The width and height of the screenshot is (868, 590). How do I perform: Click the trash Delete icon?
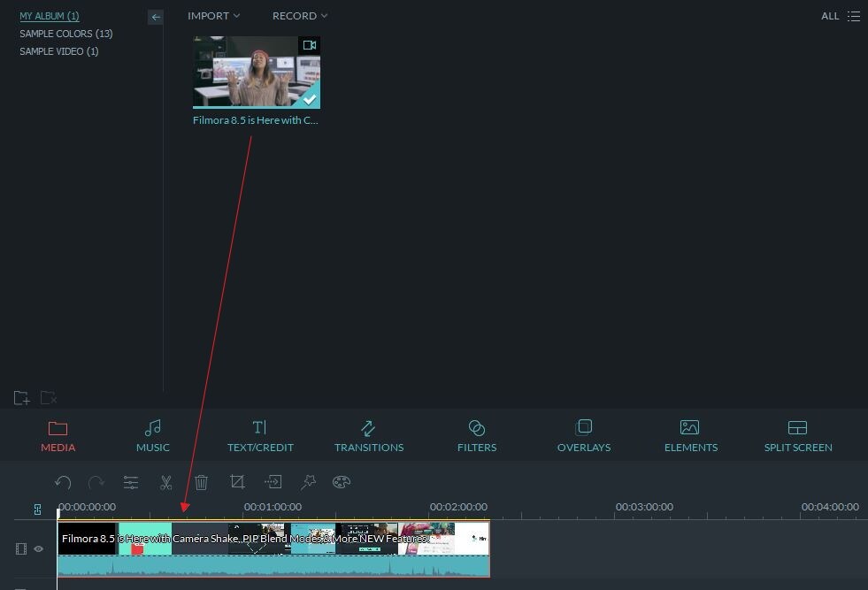click(202, 482)
